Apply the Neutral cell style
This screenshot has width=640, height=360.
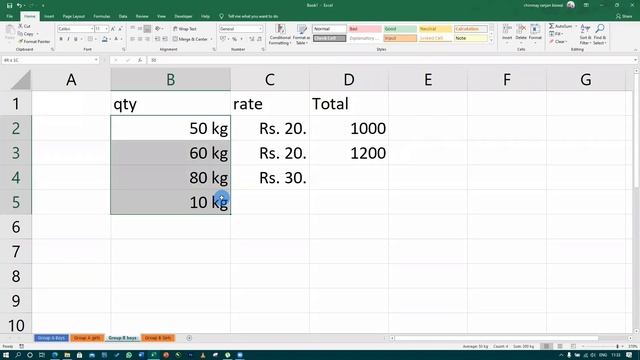pyautogui.click(x=435, y=29)
